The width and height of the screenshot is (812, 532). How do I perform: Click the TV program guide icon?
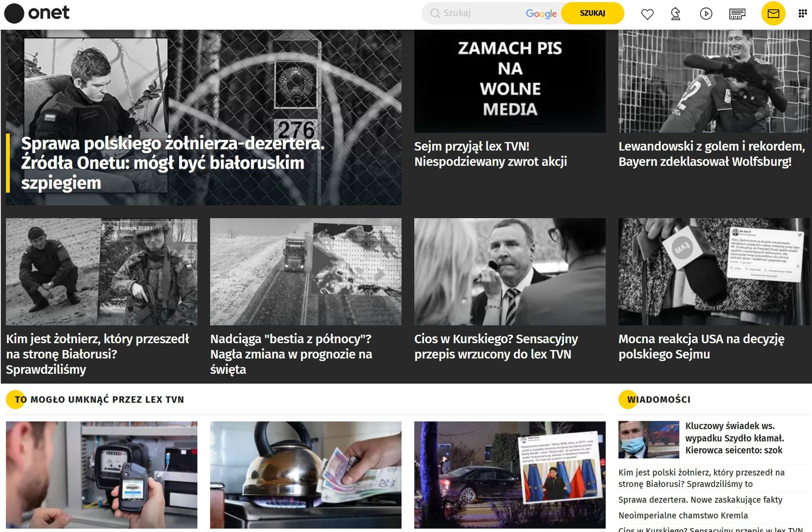(737, 14)
